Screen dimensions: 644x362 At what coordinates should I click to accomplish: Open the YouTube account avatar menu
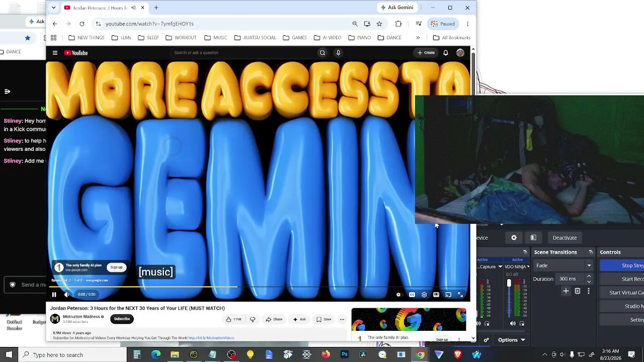[x=460, y=53]
